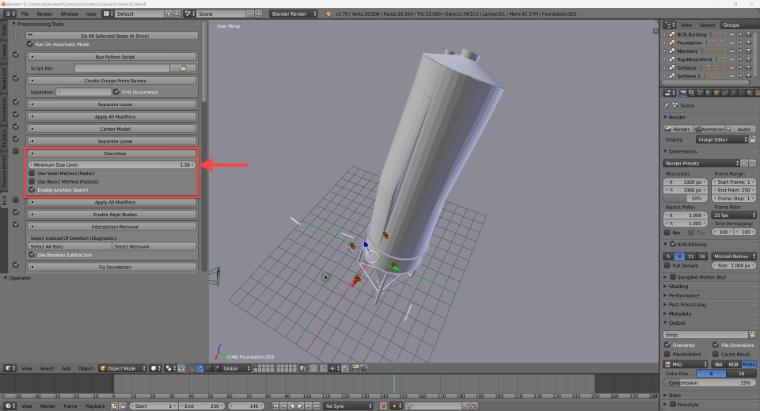The image size is (760, 411).
Task: Toggle the First Occurrence checkbox
Action: pos(116,92)
